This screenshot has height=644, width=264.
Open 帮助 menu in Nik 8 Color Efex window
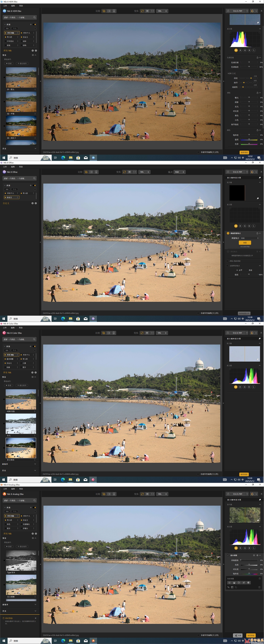tap(21, 328)
